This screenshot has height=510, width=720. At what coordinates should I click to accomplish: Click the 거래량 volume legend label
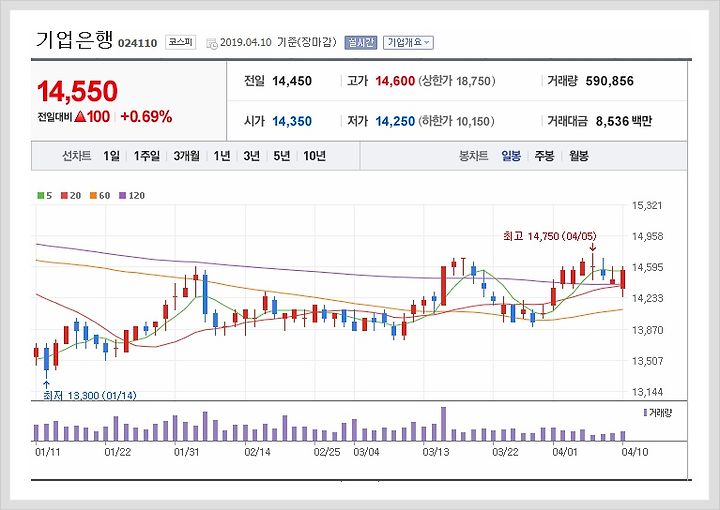click(658, 413)
